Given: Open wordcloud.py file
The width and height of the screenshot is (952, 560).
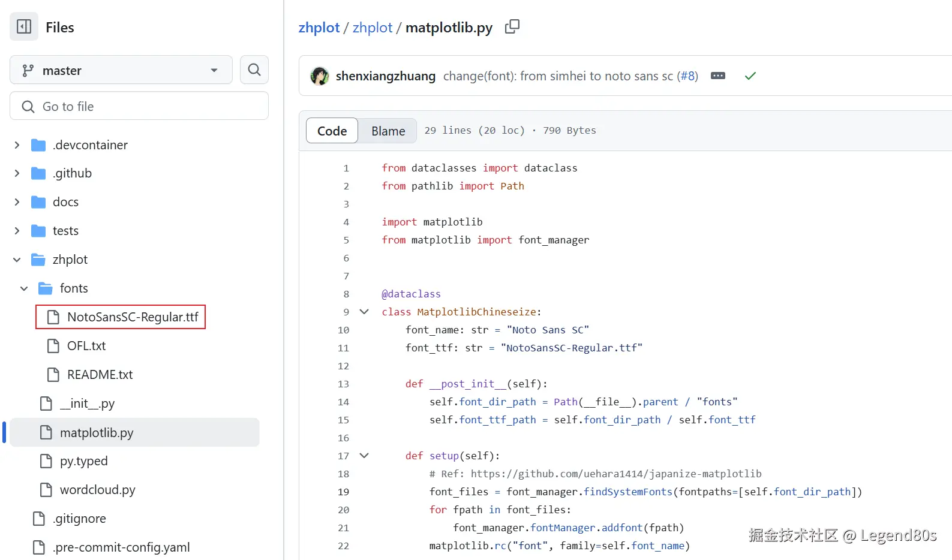Looking at the screenshot, I should [98, 490].
